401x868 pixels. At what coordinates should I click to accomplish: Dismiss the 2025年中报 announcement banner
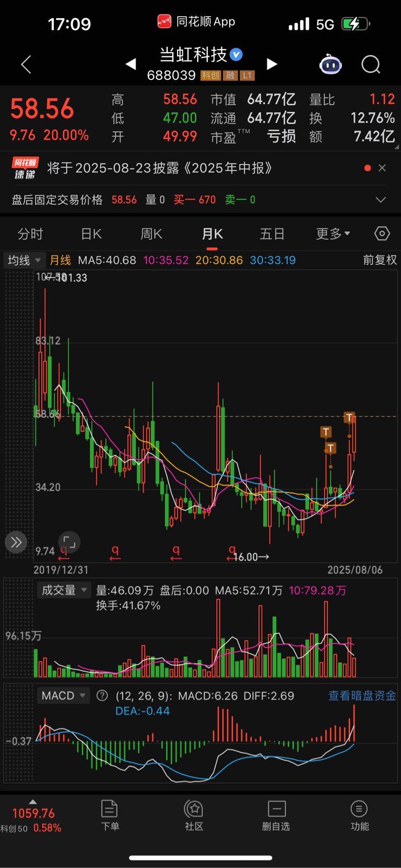[x=382, y=168]
